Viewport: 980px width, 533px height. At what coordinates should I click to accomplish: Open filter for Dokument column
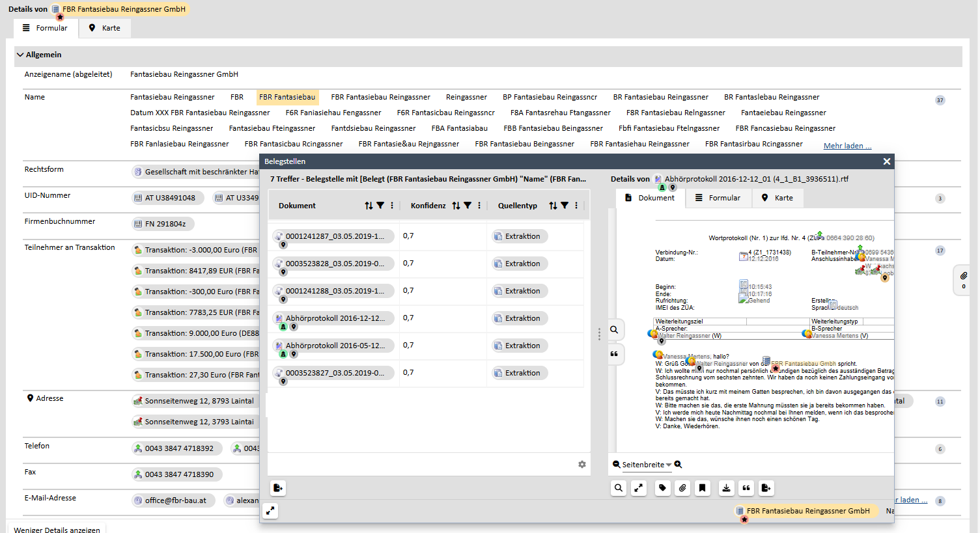point(380,206)
